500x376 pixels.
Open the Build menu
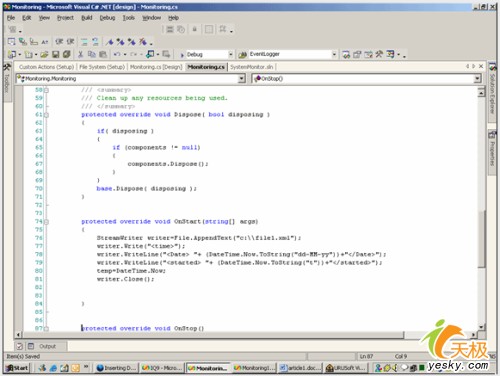coord(87,18)
